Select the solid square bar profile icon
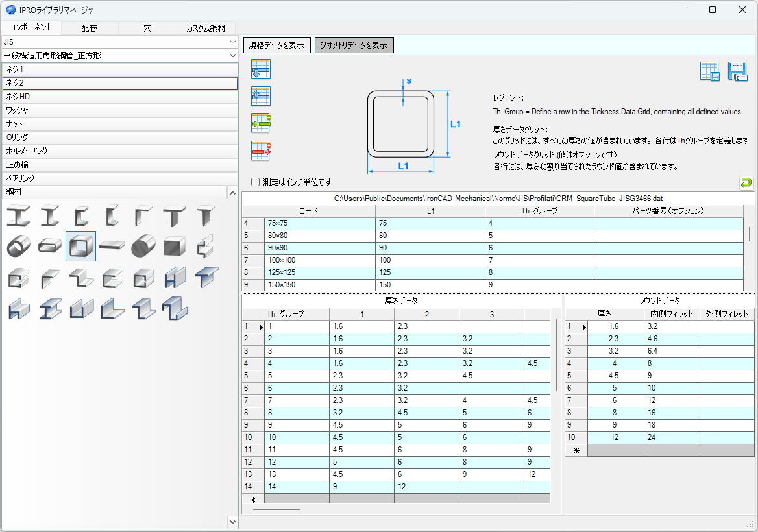The image size is (758, 532). (x=175, y=246)
